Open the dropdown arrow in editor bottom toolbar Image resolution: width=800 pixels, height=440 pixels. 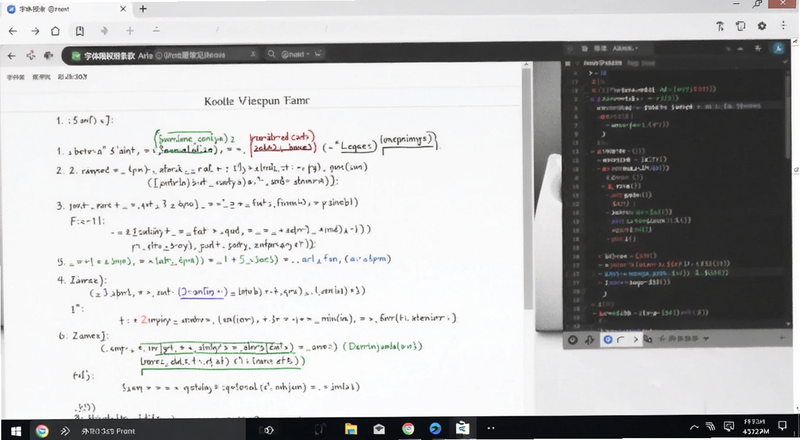point(706,338)
